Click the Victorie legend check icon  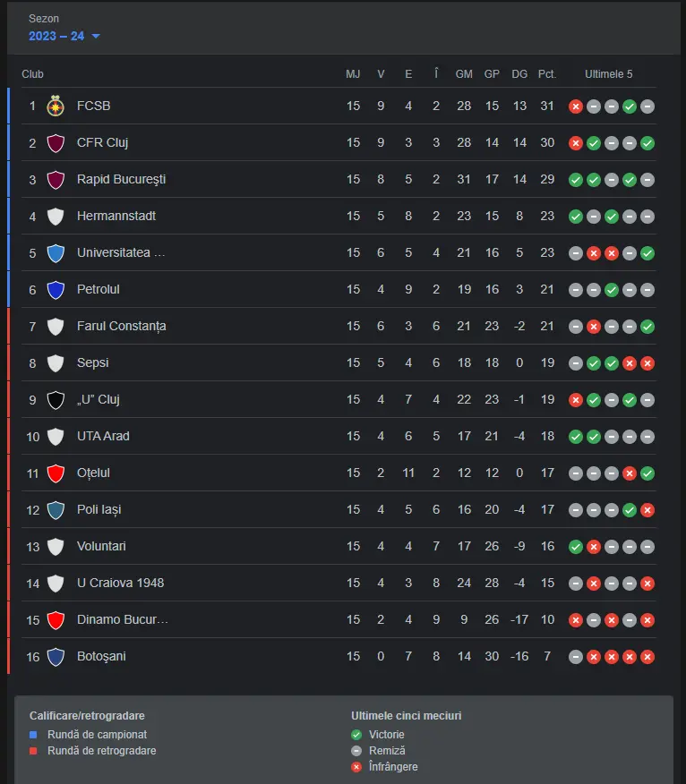click(356, 735)
